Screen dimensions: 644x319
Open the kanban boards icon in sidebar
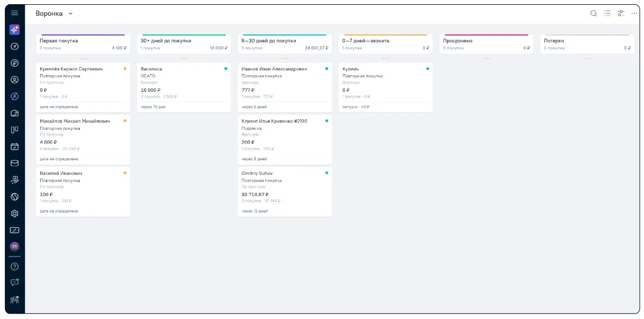(14, 129)
